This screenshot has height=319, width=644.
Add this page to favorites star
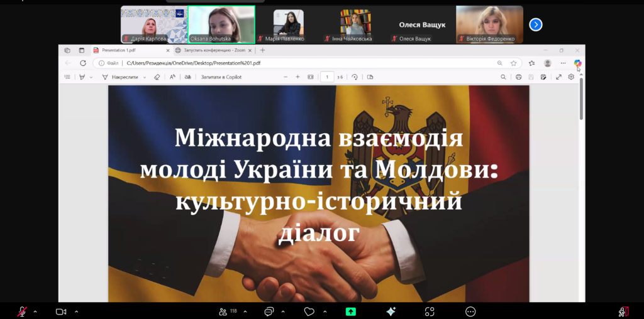[513, 63]
